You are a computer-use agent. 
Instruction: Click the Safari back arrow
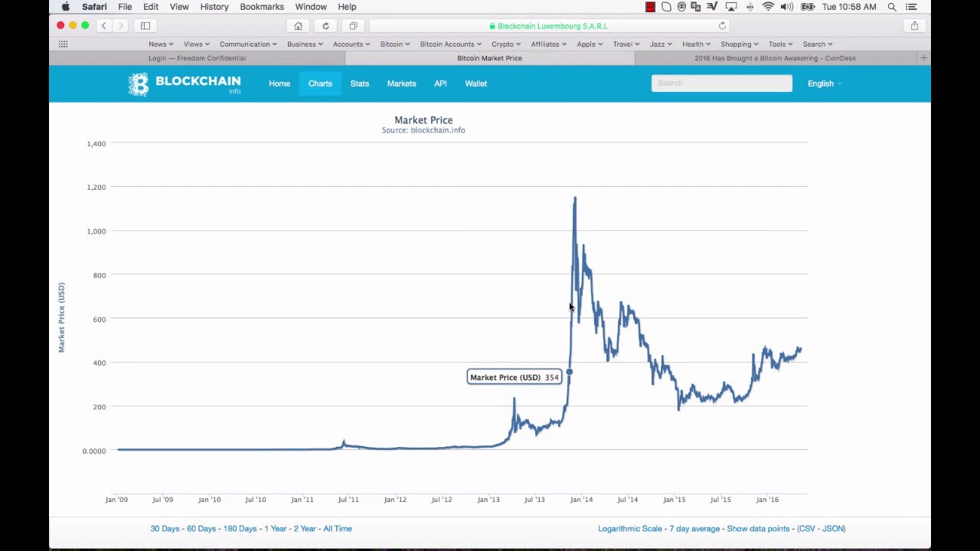104,26
